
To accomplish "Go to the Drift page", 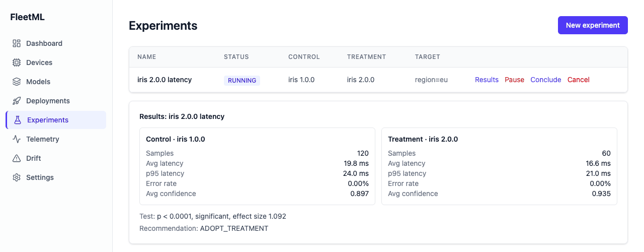I will (56, 158).
